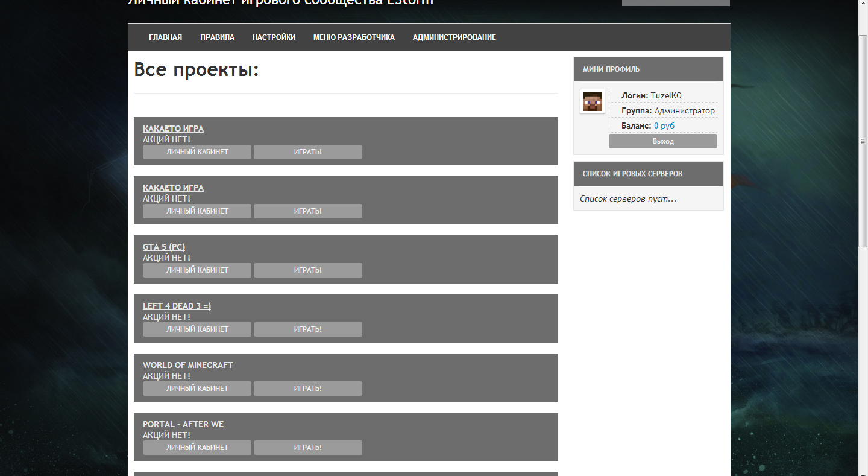Open the ГЛАВНАЯ menu item
This screenshot has height=476, width=868.
[x=165, y=37]
